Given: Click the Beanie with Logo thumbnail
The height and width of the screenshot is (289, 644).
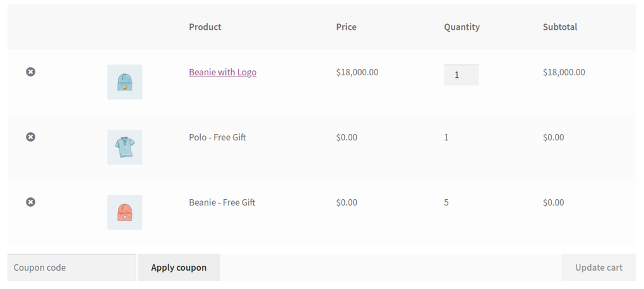Looking at the screenshot, I should pos(124,82).
